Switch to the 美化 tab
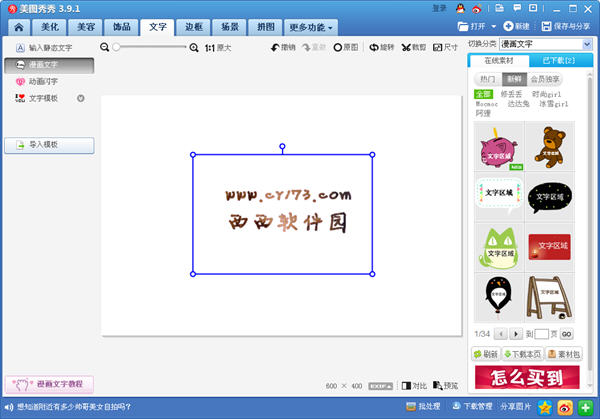The image size is (600, 419). click(x=50, y=27)
